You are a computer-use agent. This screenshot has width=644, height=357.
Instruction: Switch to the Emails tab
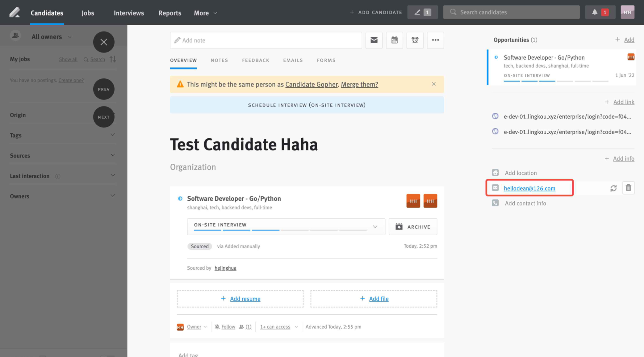(293, 61)
